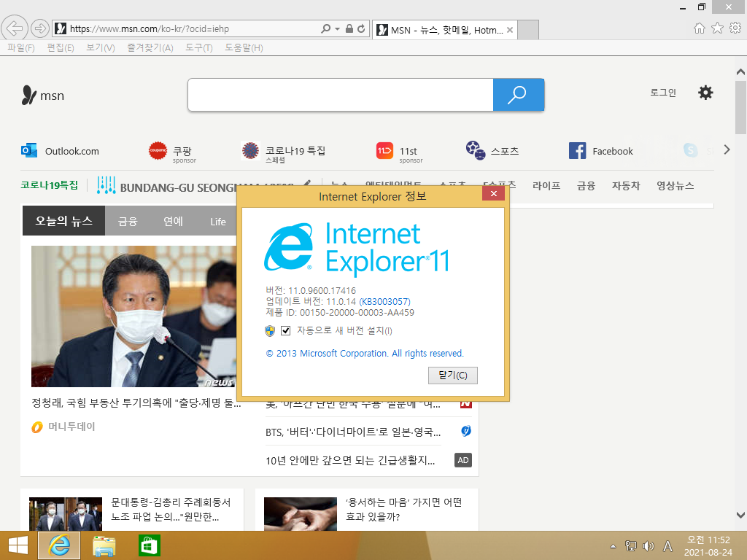
Task: Edit weather location with pencil icon
Action: 307,183
